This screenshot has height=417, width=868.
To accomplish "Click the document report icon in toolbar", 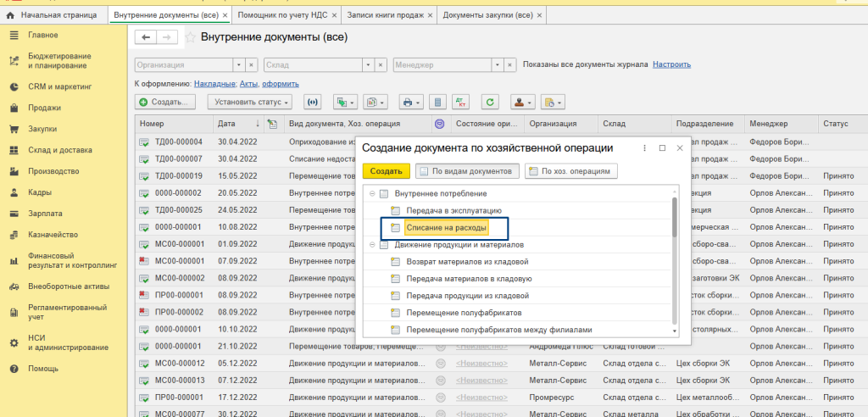I will coord(437,102).
